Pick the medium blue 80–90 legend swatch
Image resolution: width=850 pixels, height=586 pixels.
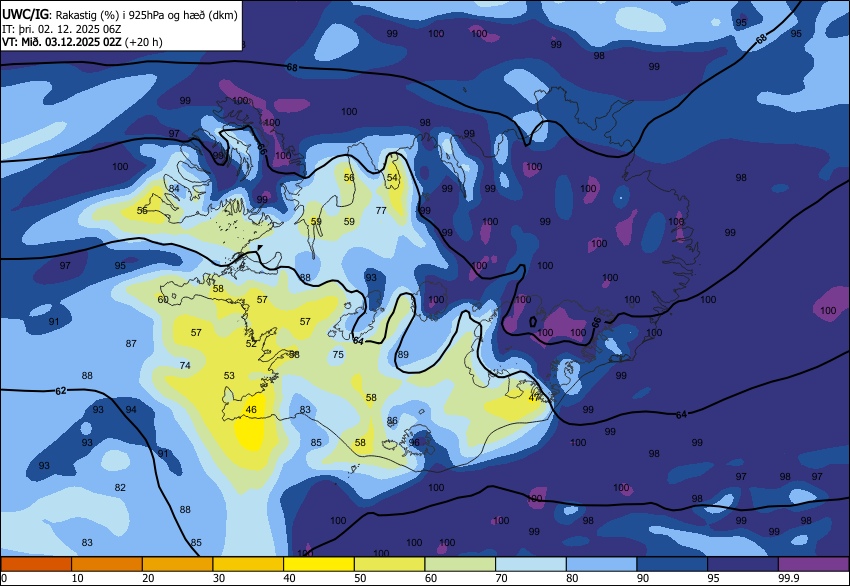601,564
